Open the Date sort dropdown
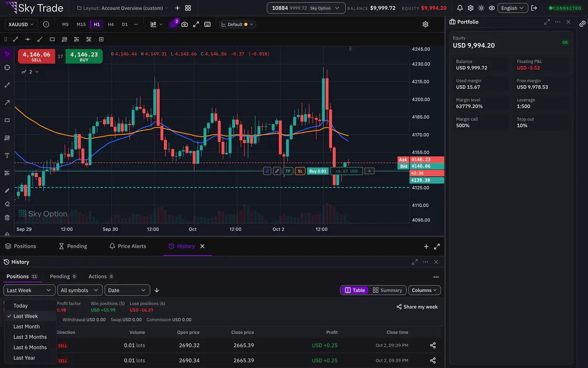588x368 pixels. 127,290
